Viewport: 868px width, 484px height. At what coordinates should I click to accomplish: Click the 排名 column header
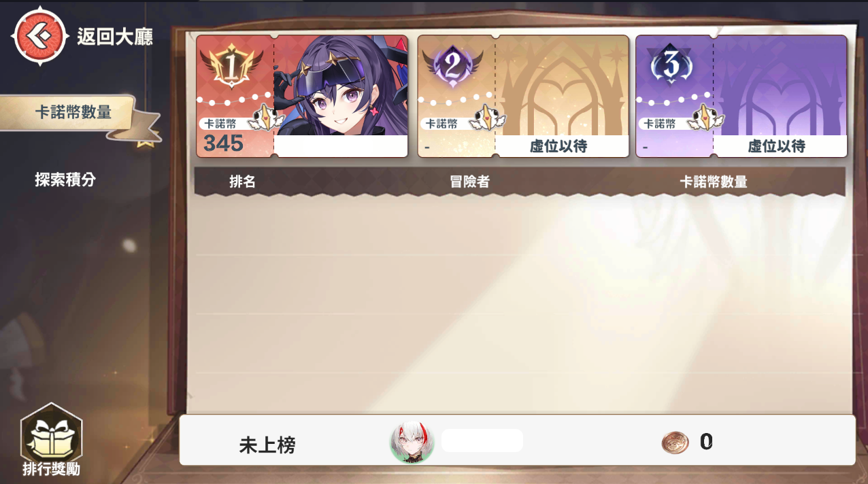click(243, 181)
